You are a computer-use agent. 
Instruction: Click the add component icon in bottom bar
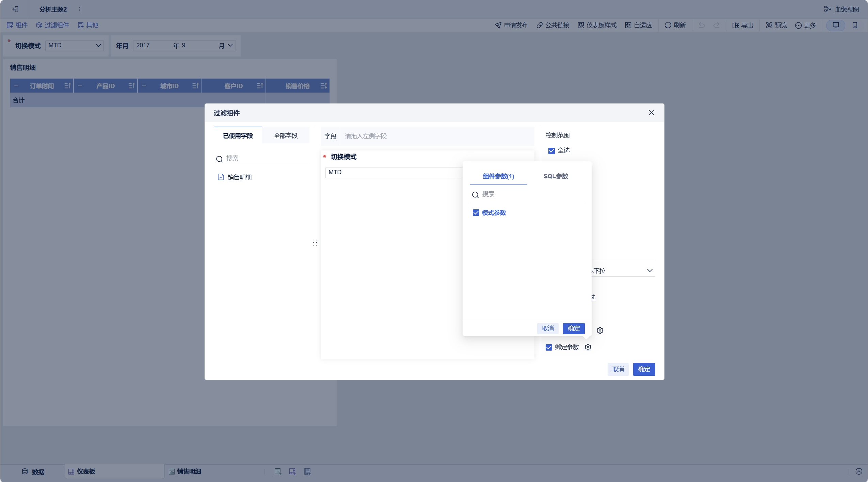click(x=278, y=472)
